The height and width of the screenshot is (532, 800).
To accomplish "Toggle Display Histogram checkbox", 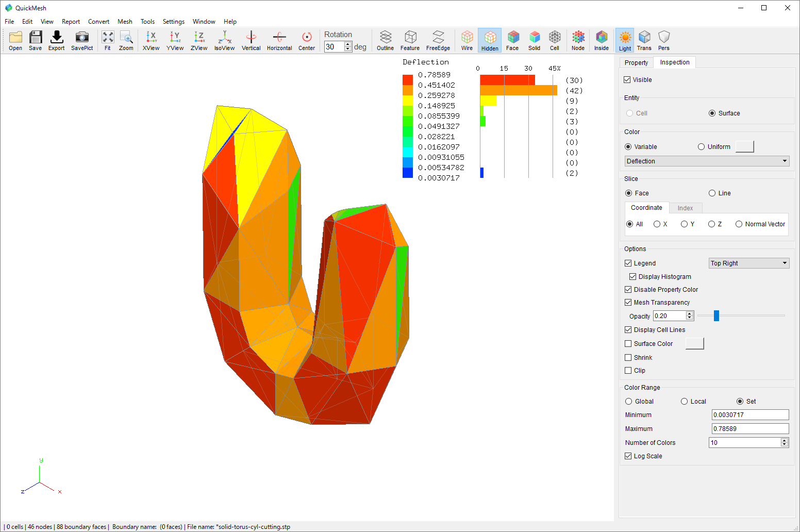I will [x=632, y=277].
